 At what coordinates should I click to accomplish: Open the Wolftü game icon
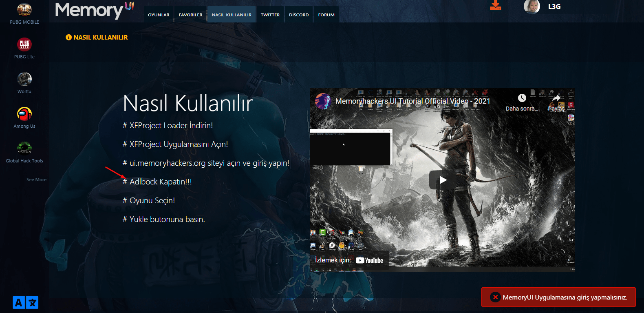(24, 79)
